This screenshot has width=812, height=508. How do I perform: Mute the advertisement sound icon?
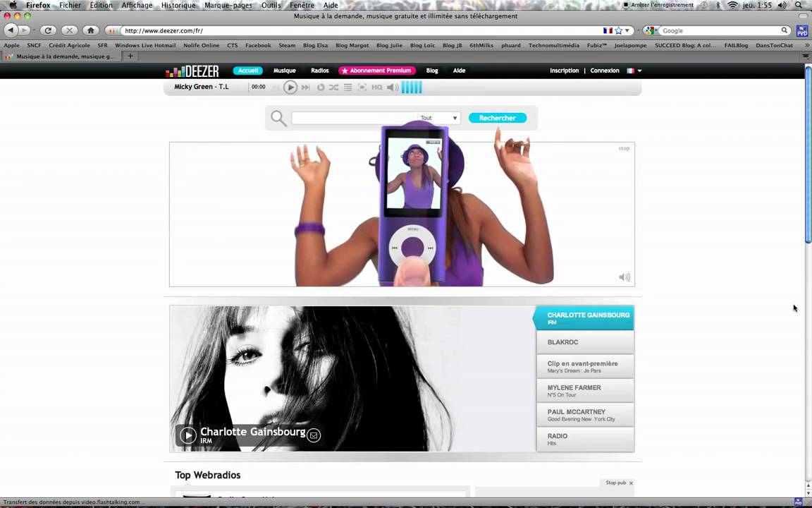tap(625, 277)
